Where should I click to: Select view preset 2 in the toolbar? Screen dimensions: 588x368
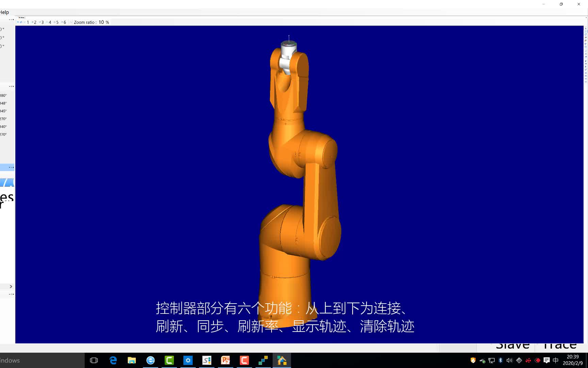click(x=35, y=22)
